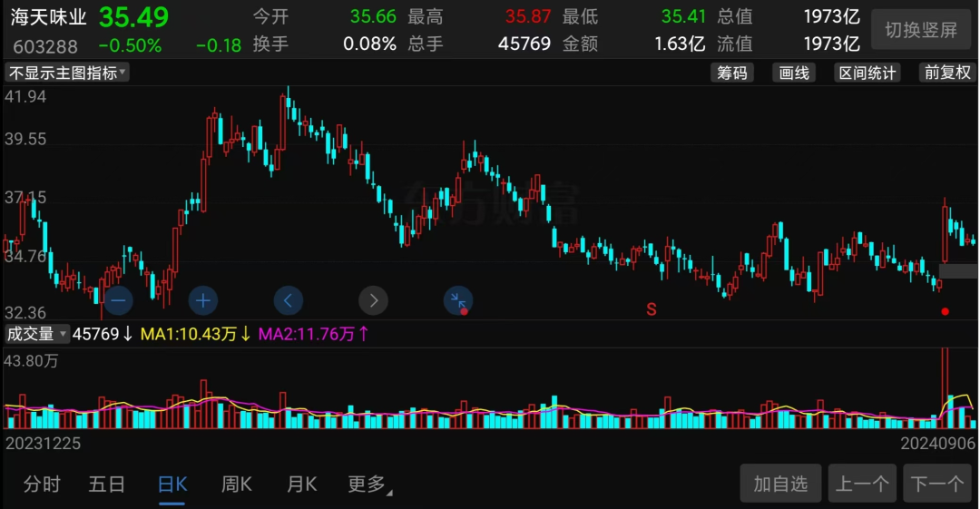This screenshot has width=980, height=509.
Task: Click the start date 20231225
Action: [44, 444]
